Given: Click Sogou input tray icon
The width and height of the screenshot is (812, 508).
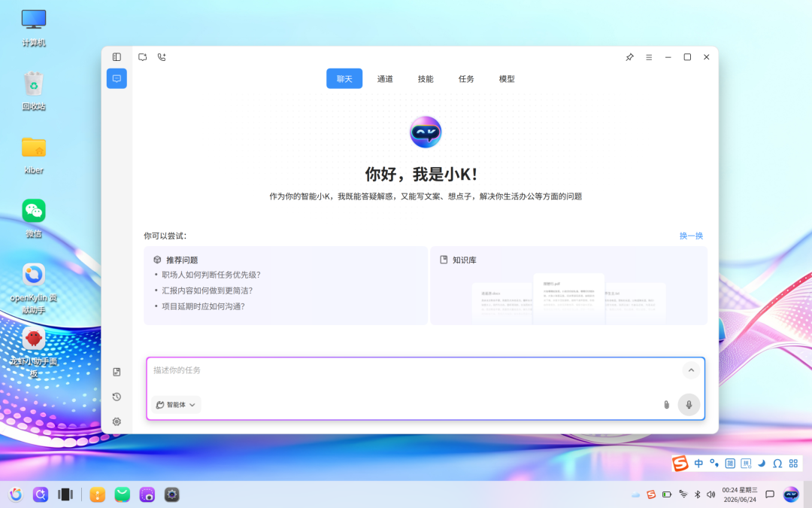Looking at the screenshot, I should click(651, 494).
